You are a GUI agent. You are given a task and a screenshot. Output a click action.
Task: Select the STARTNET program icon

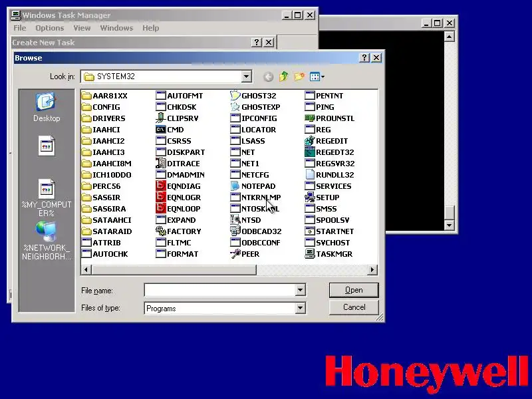click(x=309, y=231)
